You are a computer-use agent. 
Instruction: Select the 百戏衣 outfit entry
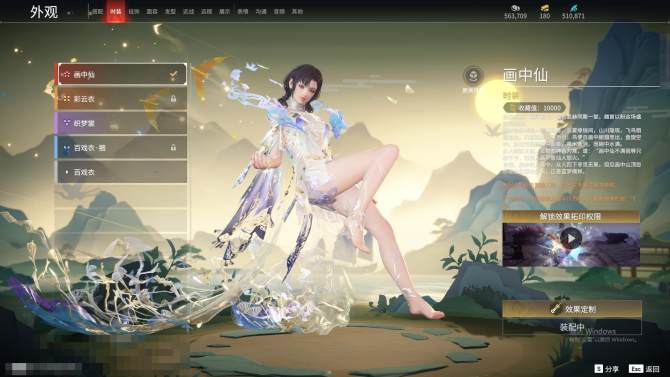pos(121,172)
